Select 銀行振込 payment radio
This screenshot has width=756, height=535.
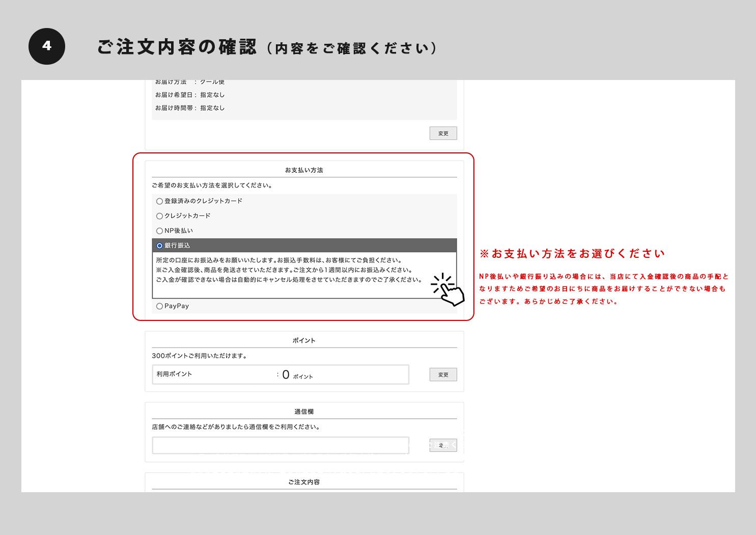coord(159,246)
